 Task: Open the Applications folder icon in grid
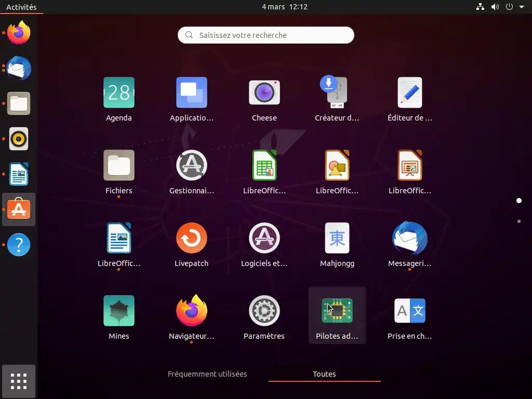coord(192,92)
